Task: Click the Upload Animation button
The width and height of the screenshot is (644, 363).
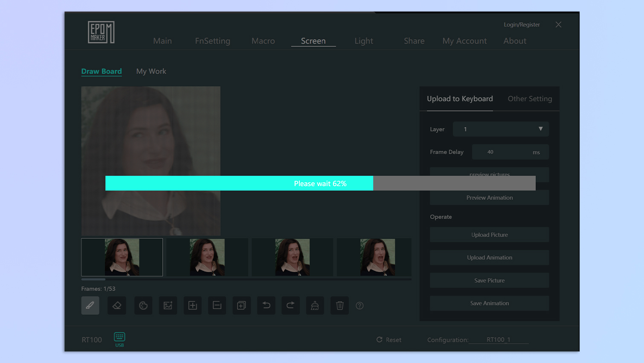Action: (489, 258)
